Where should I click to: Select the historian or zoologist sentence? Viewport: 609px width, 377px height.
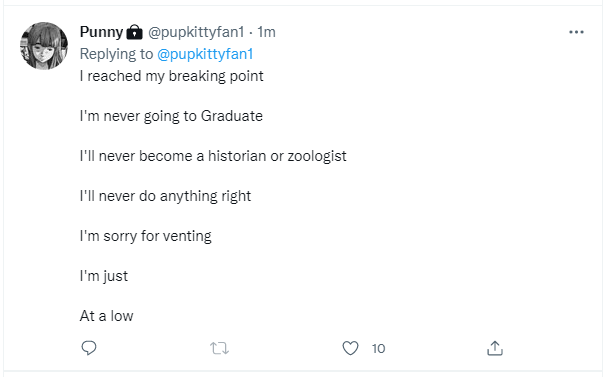pos(213,156)
